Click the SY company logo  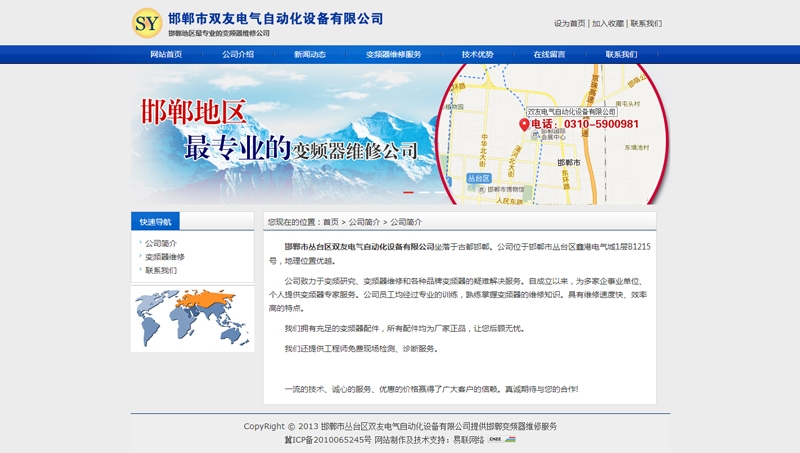[147, 22]
